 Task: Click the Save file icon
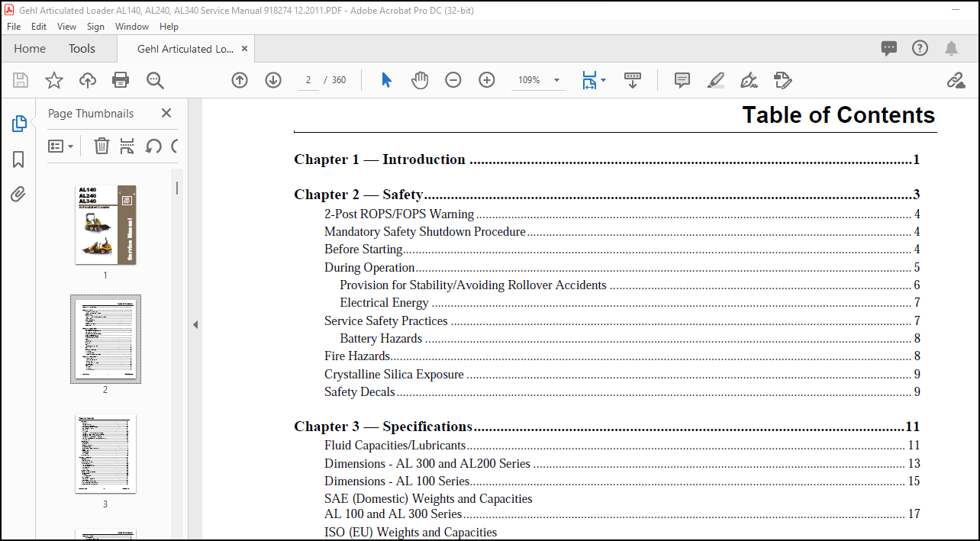click(x=21, y=80)
